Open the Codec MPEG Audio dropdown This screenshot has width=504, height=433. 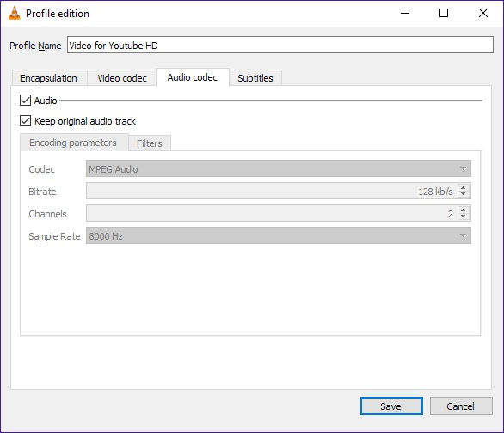coord(279,169)
